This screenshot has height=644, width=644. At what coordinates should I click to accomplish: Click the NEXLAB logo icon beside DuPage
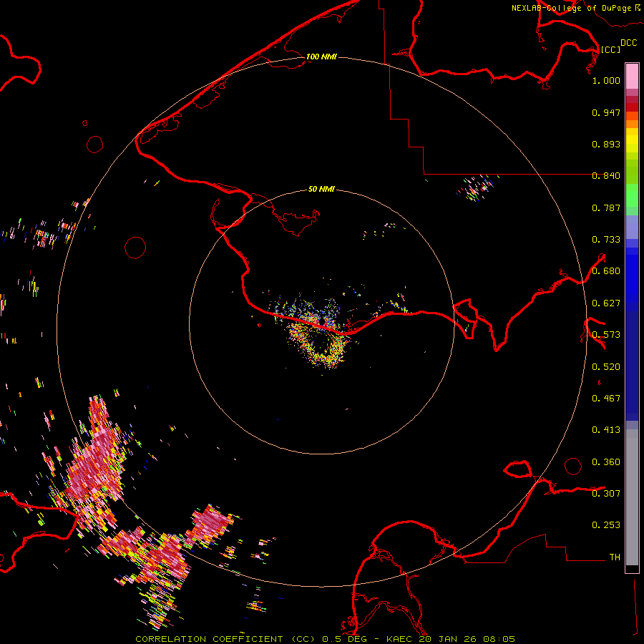click(x=638, y=7)
